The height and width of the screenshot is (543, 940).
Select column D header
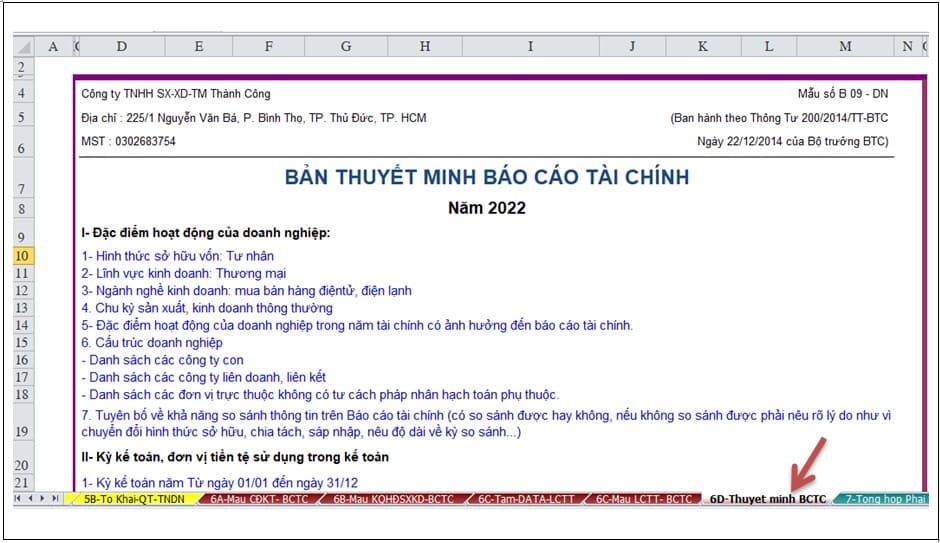point(121,46)
